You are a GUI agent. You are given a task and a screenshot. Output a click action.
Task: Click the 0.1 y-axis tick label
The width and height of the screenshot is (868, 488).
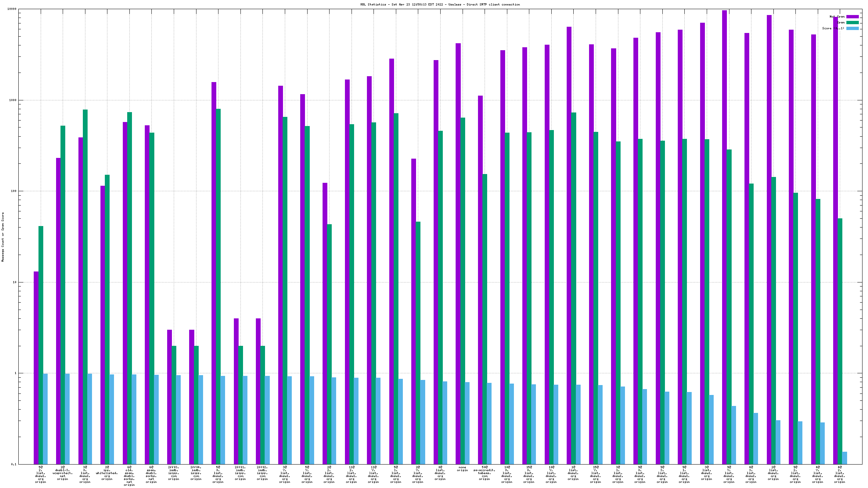14,464
